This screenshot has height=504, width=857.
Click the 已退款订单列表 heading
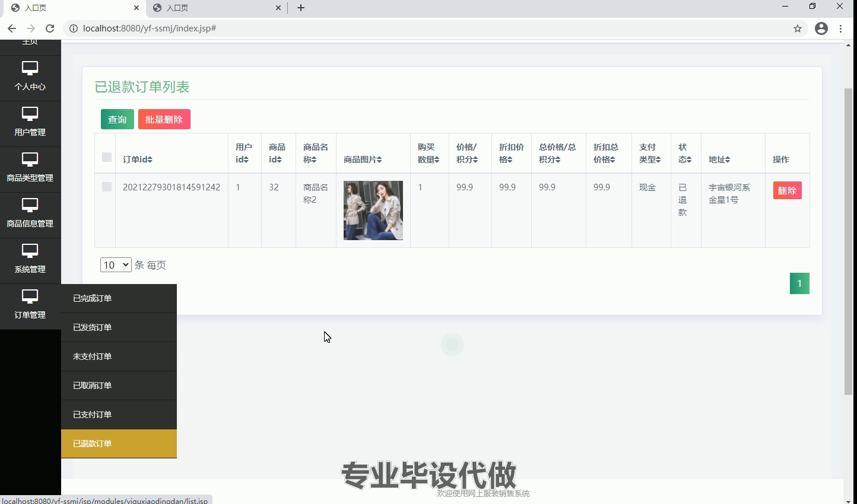142,87
